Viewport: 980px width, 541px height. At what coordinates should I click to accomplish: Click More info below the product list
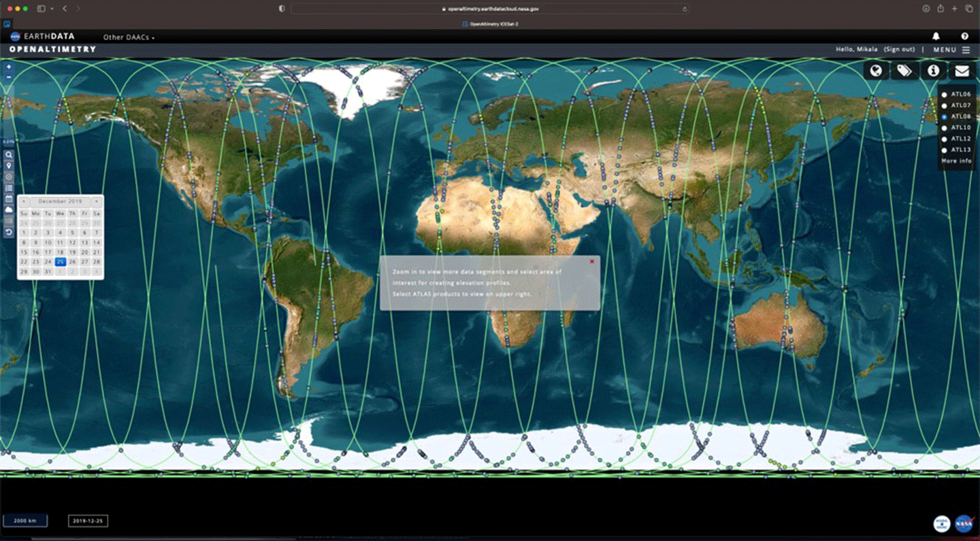tap(957, 161)
